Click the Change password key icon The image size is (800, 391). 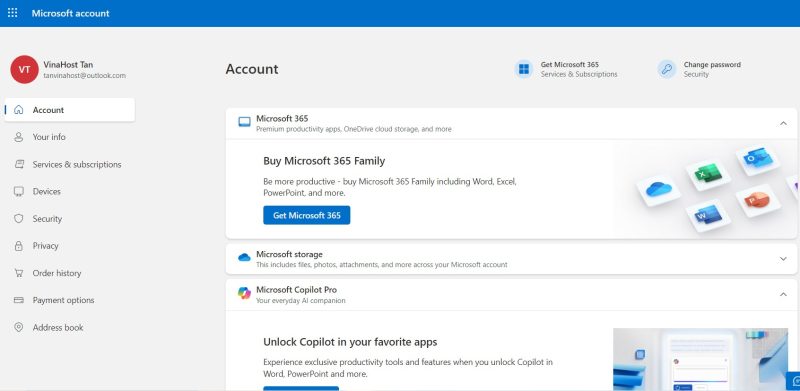point(667,69)
